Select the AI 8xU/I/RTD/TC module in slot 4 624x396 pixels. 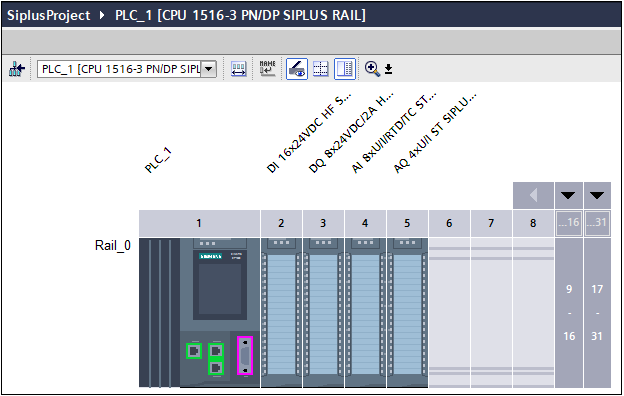pyautogui.click(x=365, y=312)
